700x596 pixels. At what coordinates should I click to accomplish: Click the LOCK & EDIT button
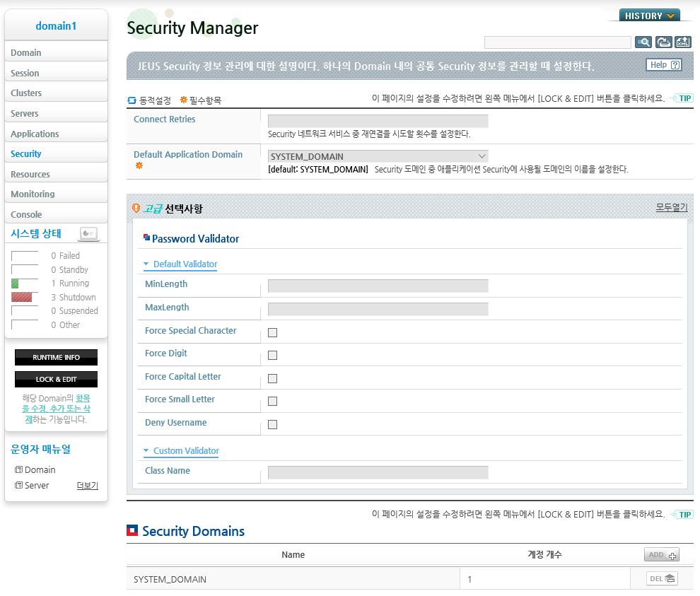point(57,379)
